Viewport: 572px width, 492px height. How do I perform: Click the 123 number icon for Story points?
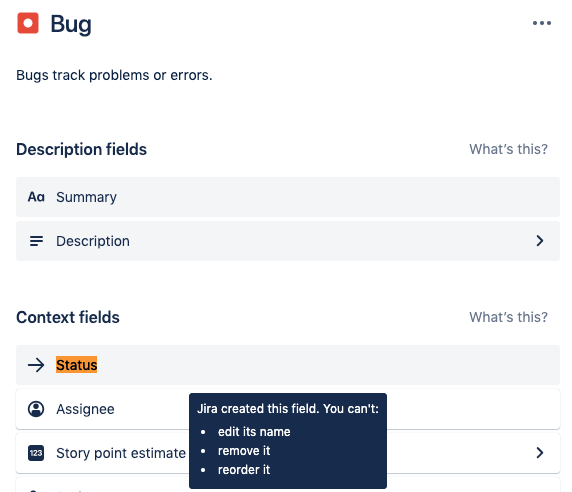pyautogui.click(x=36, y=453)
